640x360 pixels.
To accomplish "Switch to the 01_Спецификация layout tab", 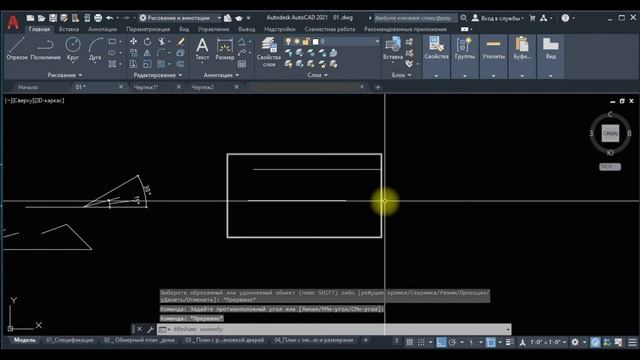I will 70,340.
